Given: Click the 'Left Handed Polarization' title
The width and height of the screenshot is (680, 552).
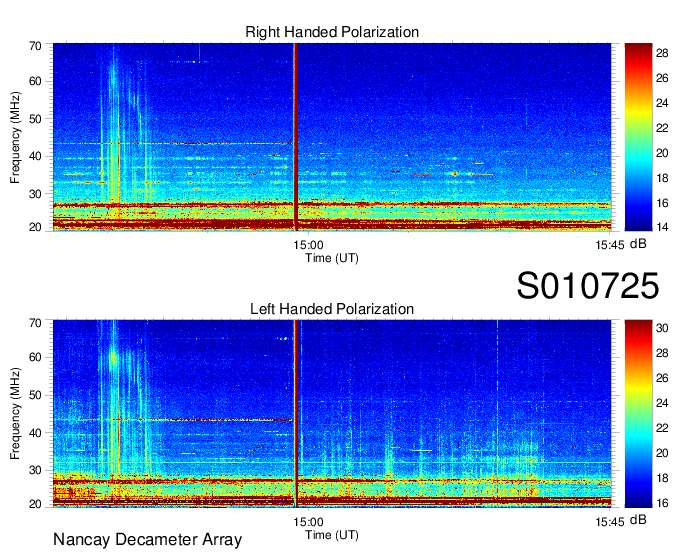Looking at the screenshot, I should click(332, 309).
